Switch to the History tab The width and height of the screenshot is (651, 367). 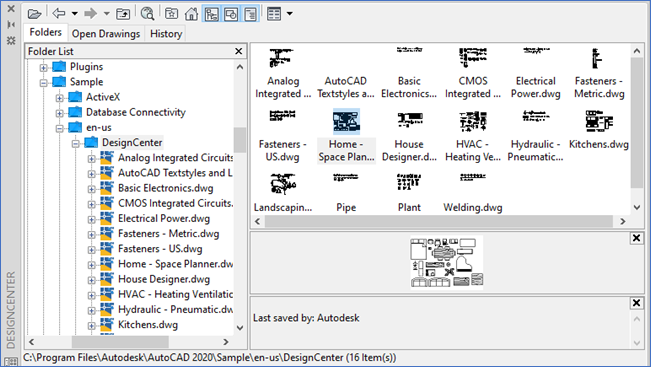[166, 34]
